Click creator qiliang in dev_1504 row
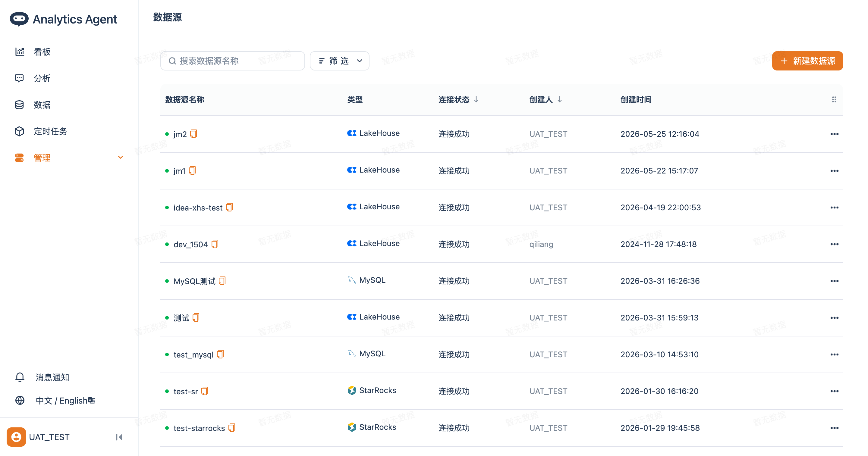868x456 pixels. point(541,244)
